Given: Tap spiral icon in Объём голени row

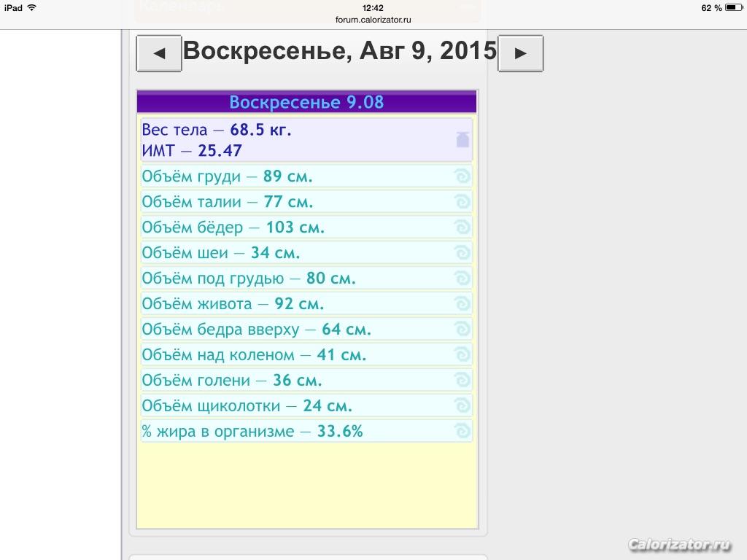Looking at the screenshot, I should [x=462, y=380].
